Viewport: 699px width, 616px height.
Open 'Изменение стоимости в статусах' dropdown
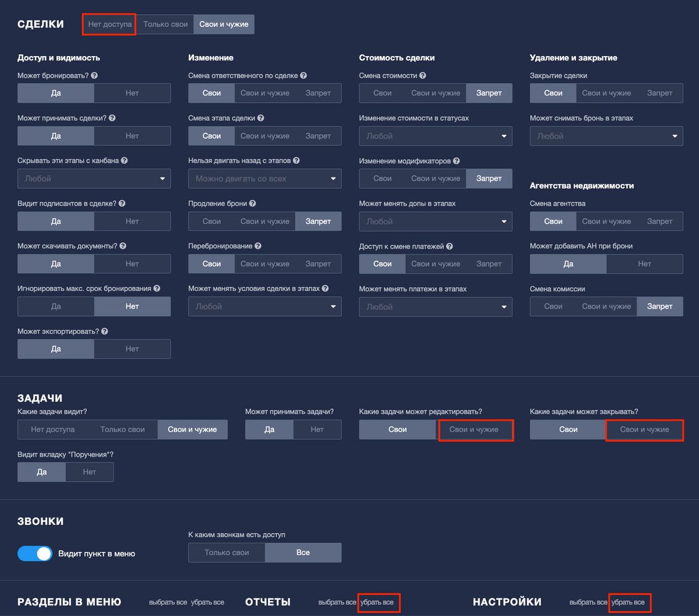pos(435,136)
